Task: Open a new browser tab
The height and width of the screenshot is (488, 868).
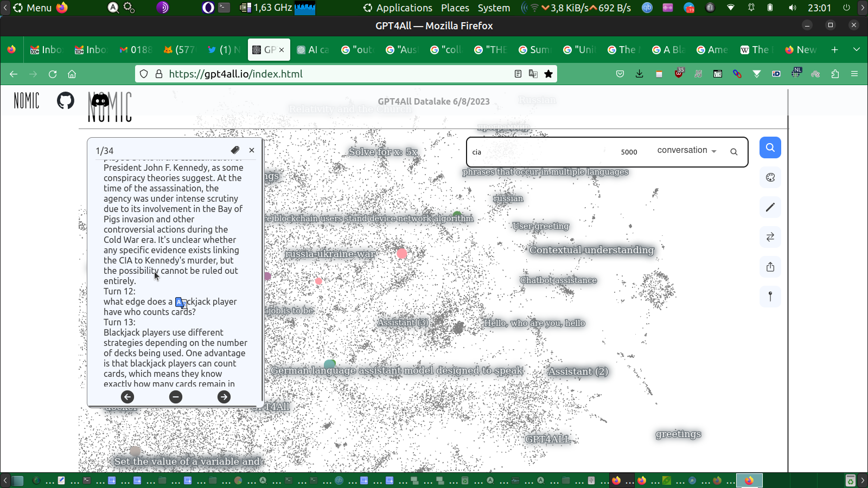Action: pos(835,49)
